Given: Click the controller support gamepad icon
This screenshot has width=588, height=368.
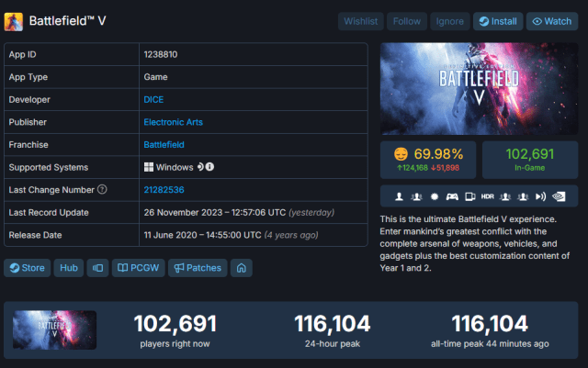Looking at the screenshot, I should (x=451, y=197).
